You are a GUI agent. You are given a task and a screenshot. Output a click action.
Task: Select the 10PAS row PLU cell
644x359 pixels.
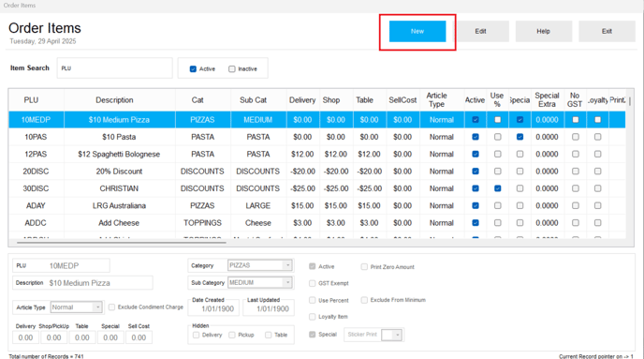click(36, 137)
